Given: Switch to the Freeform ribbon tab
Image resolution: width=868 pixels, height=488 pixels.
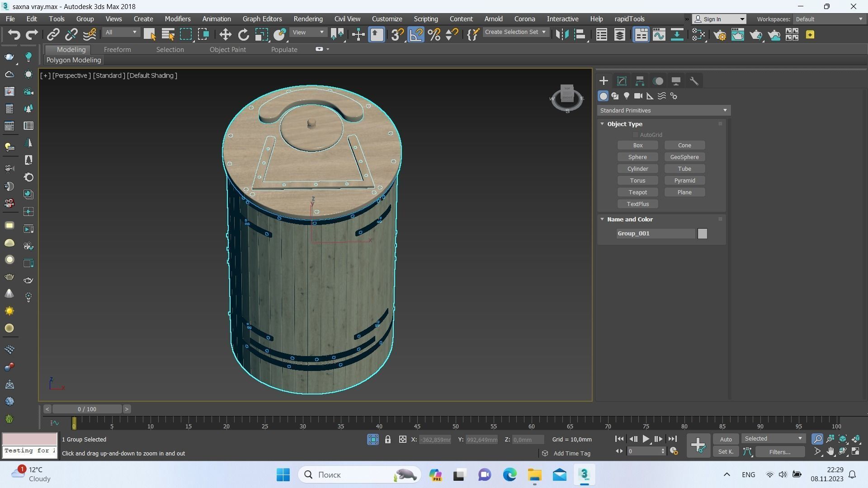Looking at the screenshot, I should [x=117, y=50].
